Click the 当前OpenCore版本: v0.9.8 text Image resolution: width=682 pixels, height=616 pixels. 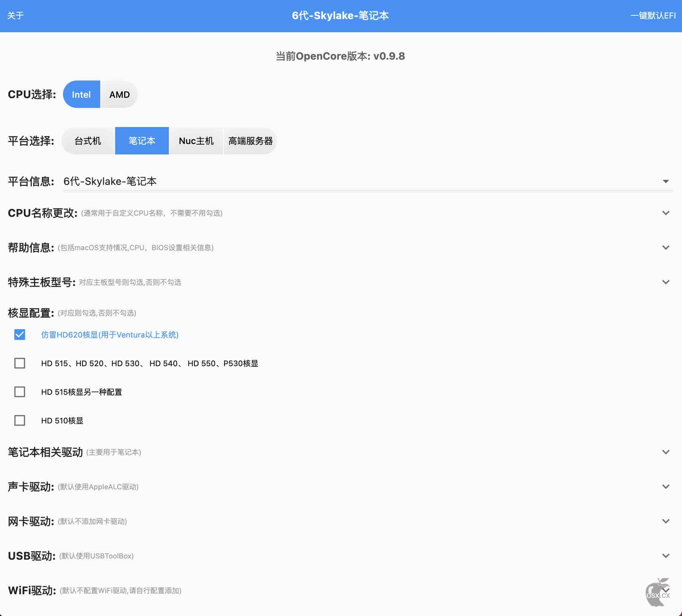point(340,56)
